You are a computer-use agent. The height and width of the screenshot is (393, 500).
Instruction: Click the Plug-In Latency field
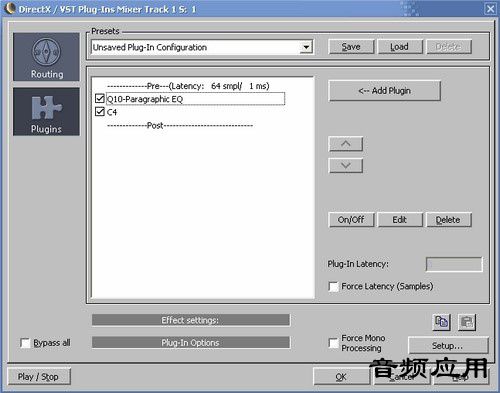(454, 264)
